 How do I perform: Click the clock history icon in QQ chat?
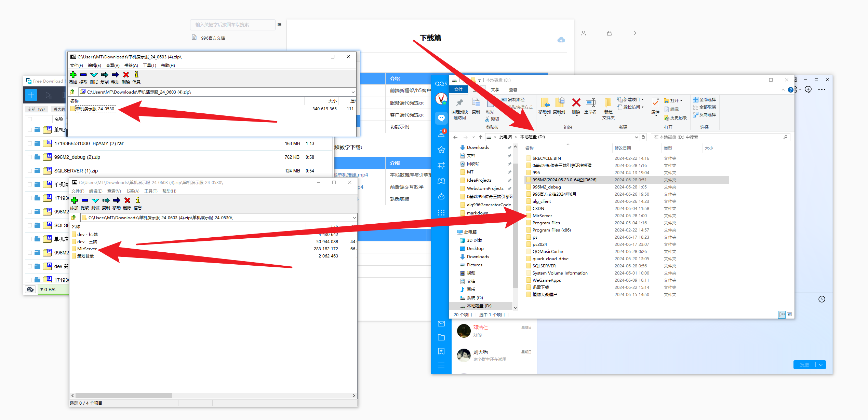point(822,299)
